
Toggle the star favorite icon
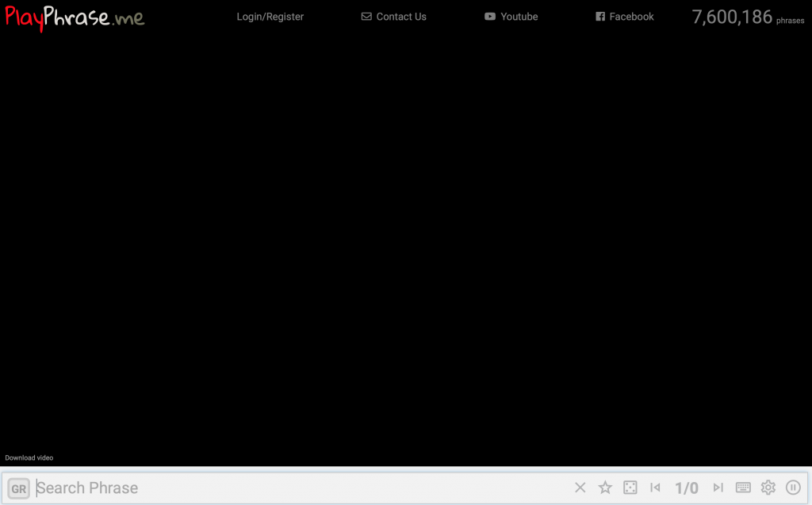605,488
